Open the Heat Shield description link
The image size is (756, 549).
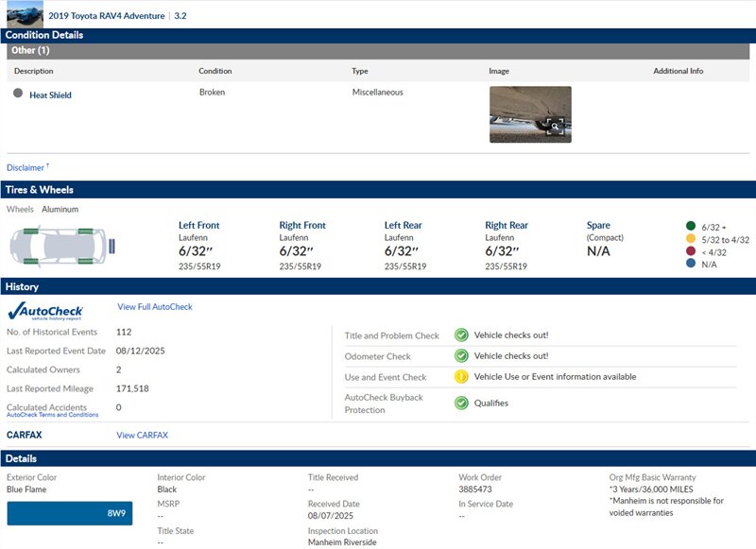(50, 95)
